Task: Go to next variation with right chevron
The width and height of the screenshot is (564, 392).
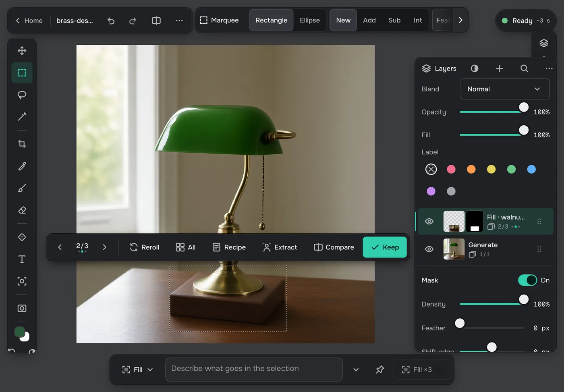Action: (x=104, y=247)
